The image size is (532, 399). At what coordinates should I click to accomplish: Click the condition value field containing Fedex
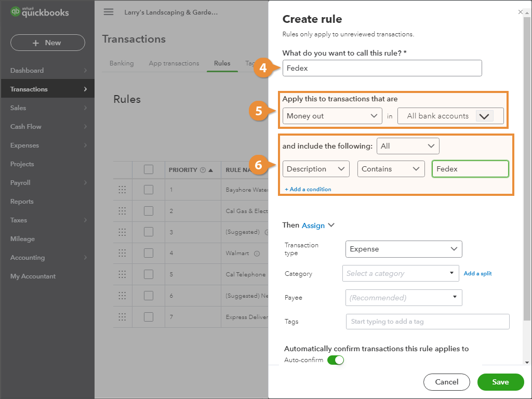click(x=470, y=169)
